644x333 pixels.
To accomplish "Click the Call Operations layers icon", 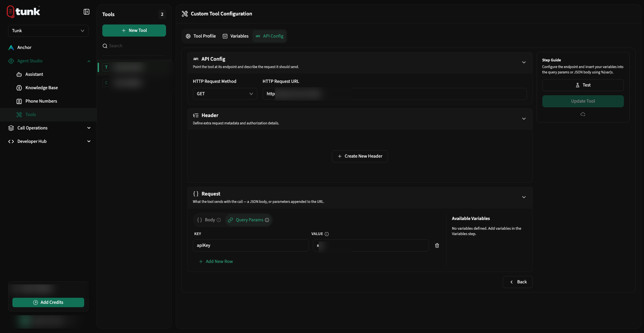I will (x=11, y=128).
